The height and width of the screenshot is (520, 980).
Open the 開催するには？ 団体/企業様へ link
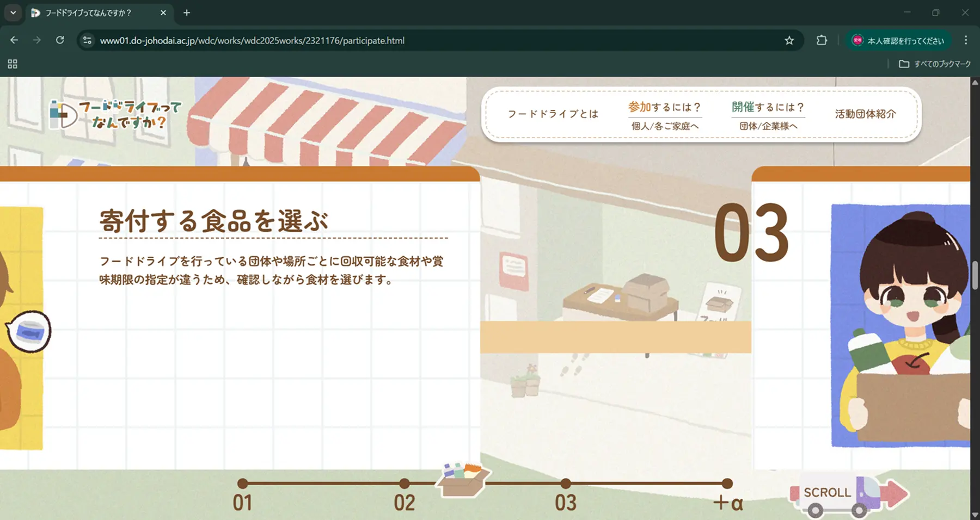click(768, 116)
